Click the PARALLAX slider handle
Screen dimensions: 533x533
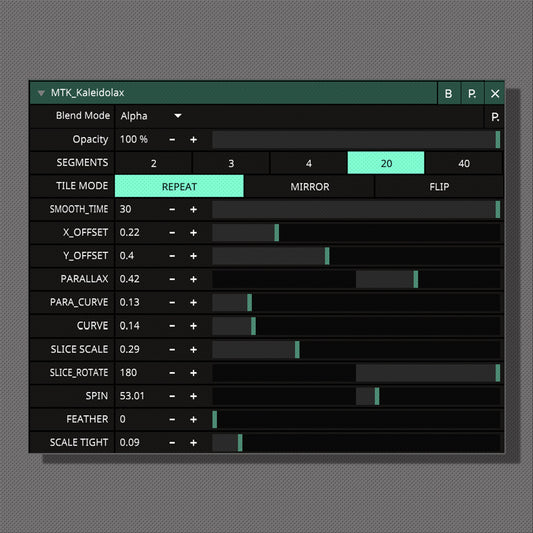pos(415,279)
